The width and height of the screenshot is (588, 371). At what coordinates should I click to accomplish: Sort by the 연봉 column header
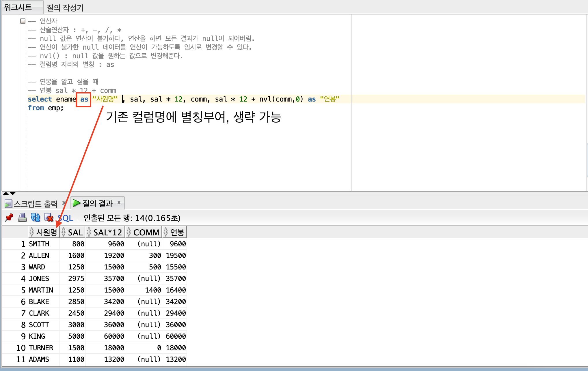[x=177, y=232]
